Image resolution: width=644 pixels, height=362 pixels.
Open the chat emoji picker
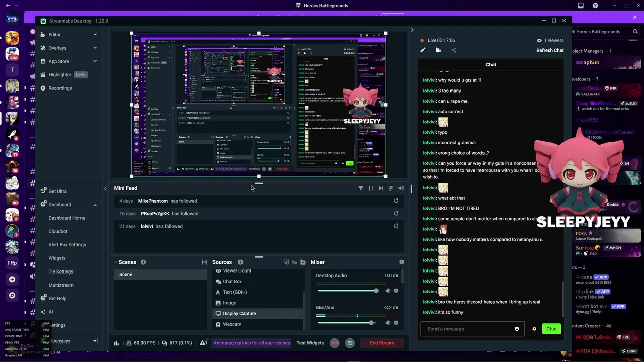coord(517,329)
